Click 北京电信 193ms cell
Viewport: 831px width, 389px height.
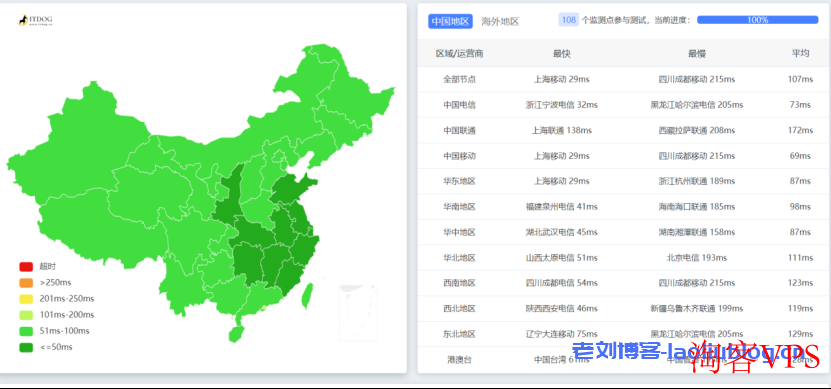click(697, 258)
